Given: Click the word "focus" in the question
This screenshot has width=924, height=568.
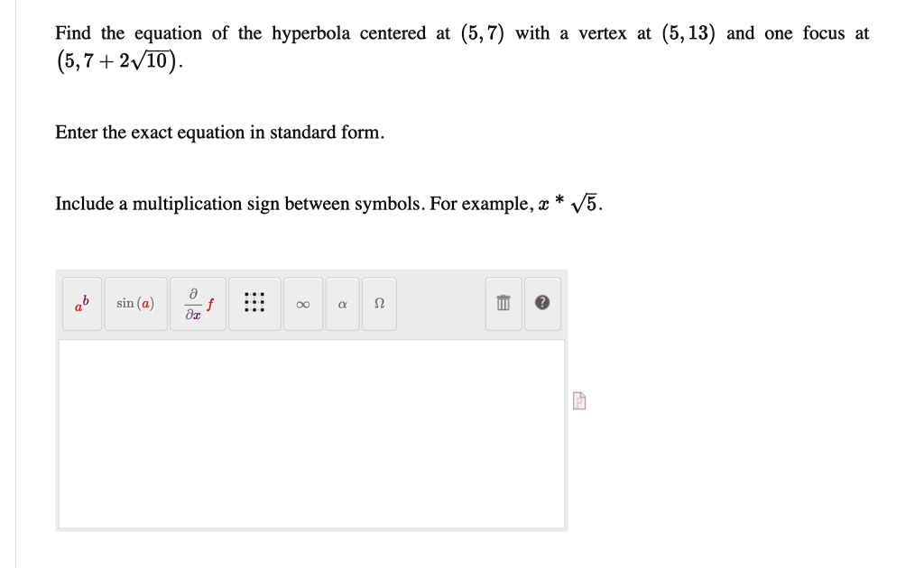Looking at the screenshot, I should [x=823, y=33].
